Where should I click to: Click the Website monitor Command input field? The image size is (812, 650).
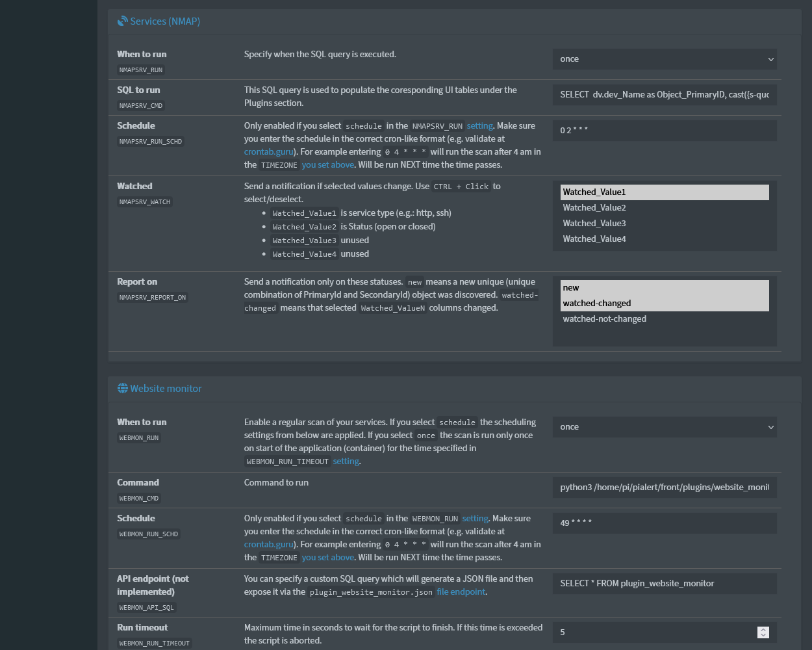pos(664,487)
